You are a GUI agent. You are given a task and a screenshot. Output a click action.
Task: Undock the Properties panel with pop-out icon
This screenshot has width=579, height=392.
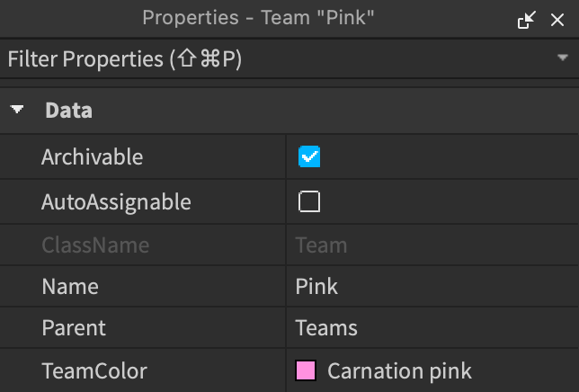pos(527,20)
